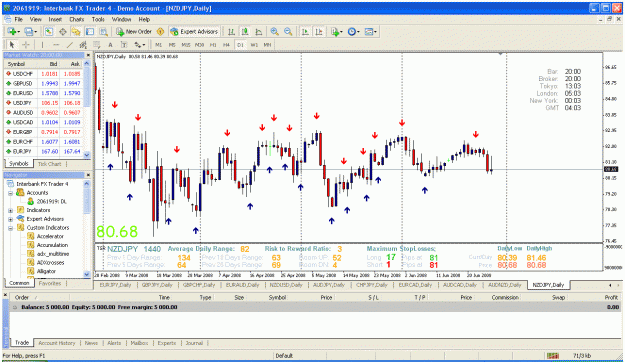Sort by the Order column header
The width and height of the screenshot is (625, 362).
[x=22, y=297]
